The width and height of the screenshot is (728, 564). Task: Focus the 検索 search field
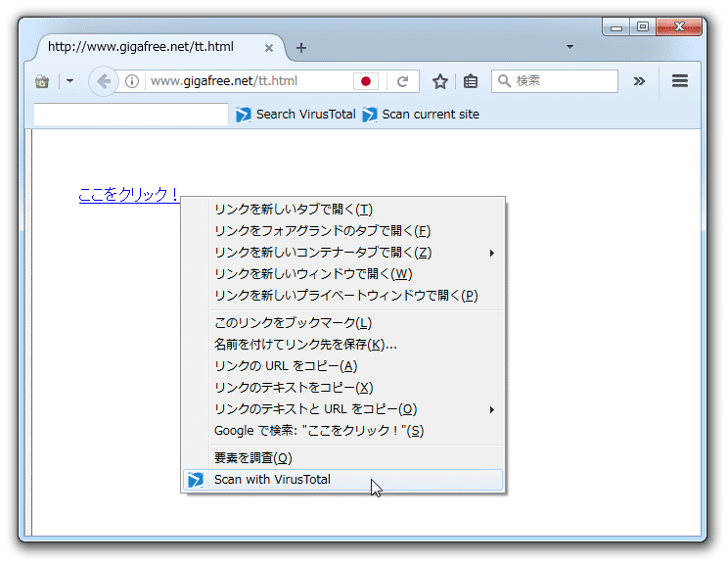pyautogui.click(x=555, y=81)
